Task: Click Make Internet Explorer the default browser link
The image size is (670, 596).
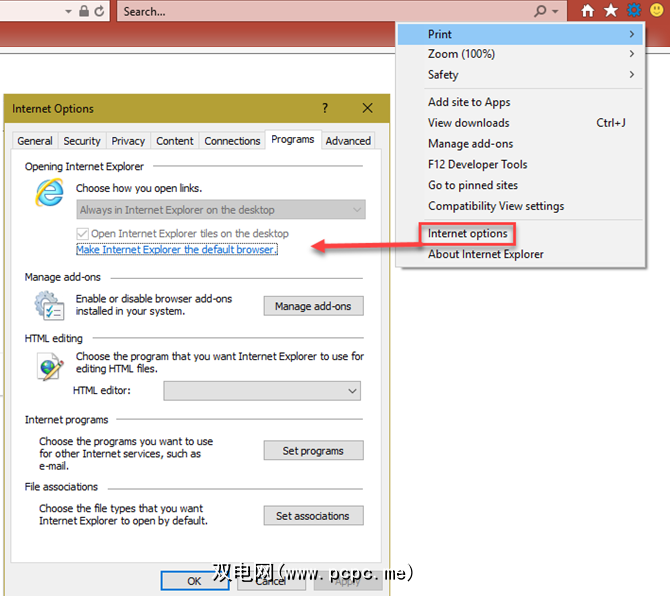Action: point(177,250)
